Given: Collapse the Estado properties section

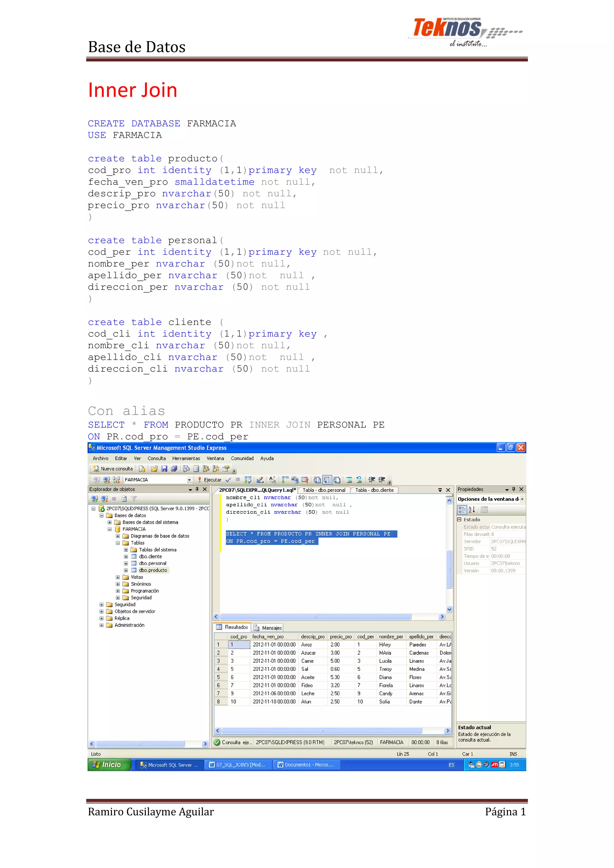Looking at the screenshot, I should tap(459, 519).
